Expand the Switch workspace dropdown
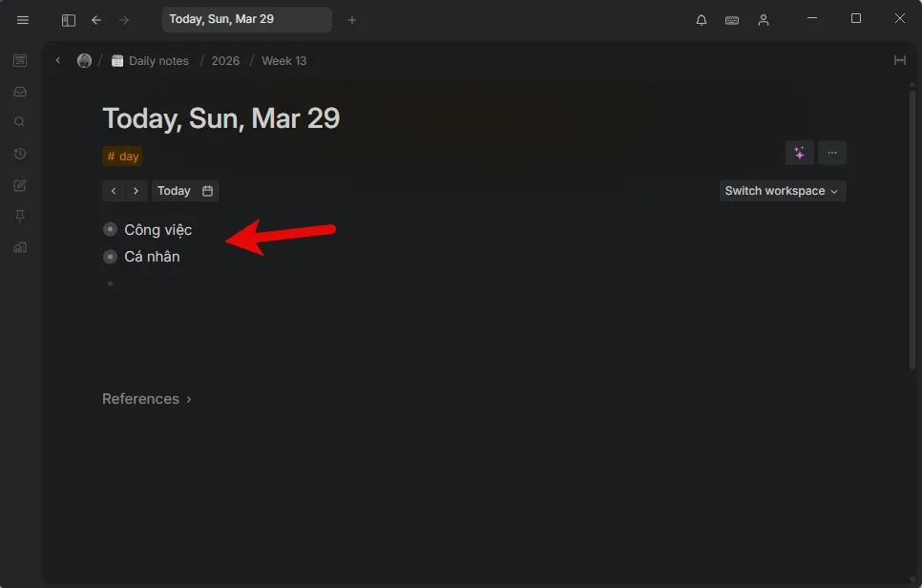Screen dimensions: 922x588 (782, 191)
